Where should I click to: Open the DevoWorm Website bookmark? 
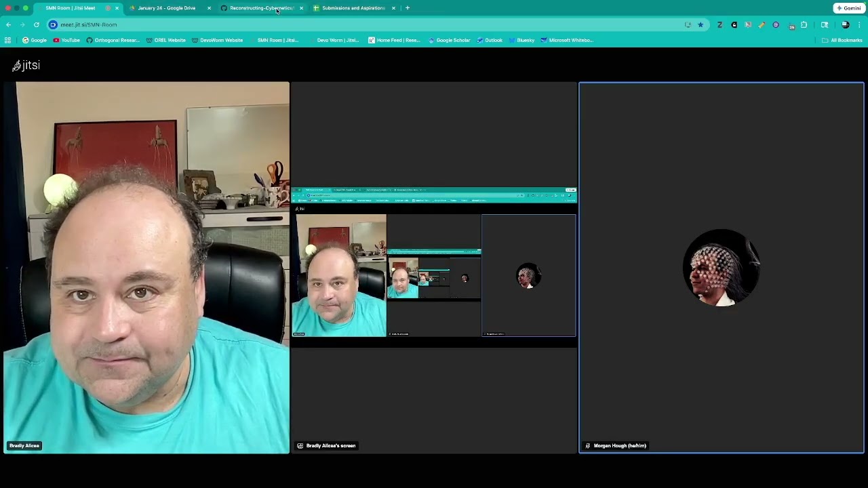coord(217,40)
